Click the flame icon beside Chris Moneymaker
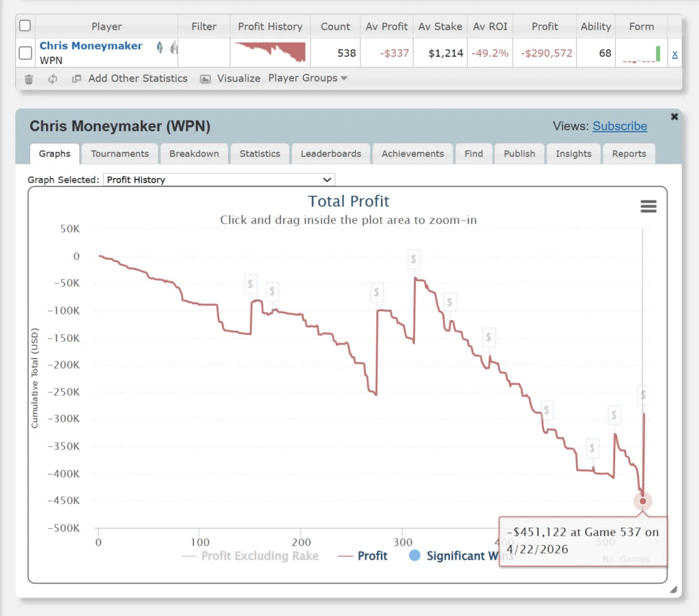The height and width of the screenshot is (616, 699). [173, 47]
